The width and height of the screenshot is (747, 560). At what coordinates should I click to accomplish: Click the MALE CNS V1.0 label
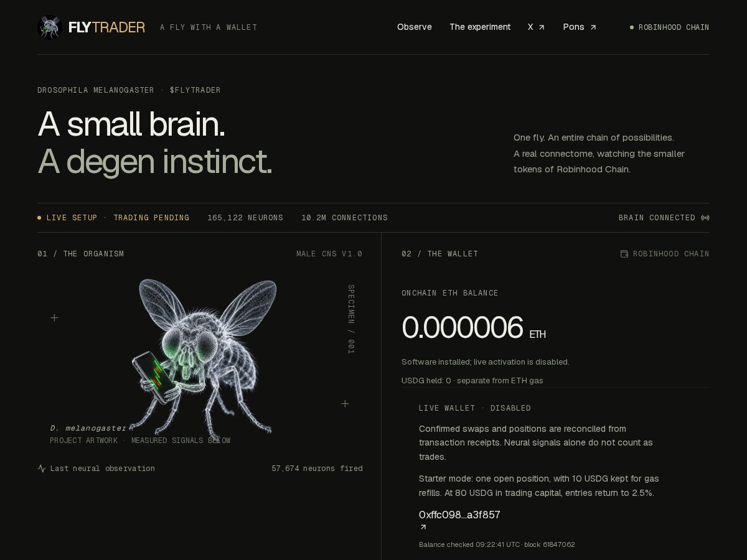click(329, 254)
